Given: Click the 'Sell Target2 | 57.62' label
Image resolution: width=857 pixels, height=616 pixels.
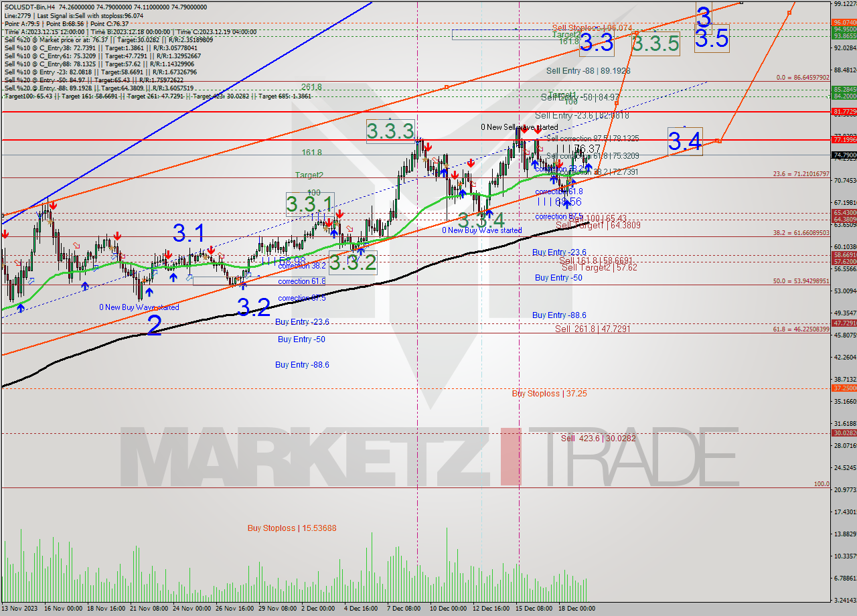Looking at the screenshot, I should (x=599, y=267).
